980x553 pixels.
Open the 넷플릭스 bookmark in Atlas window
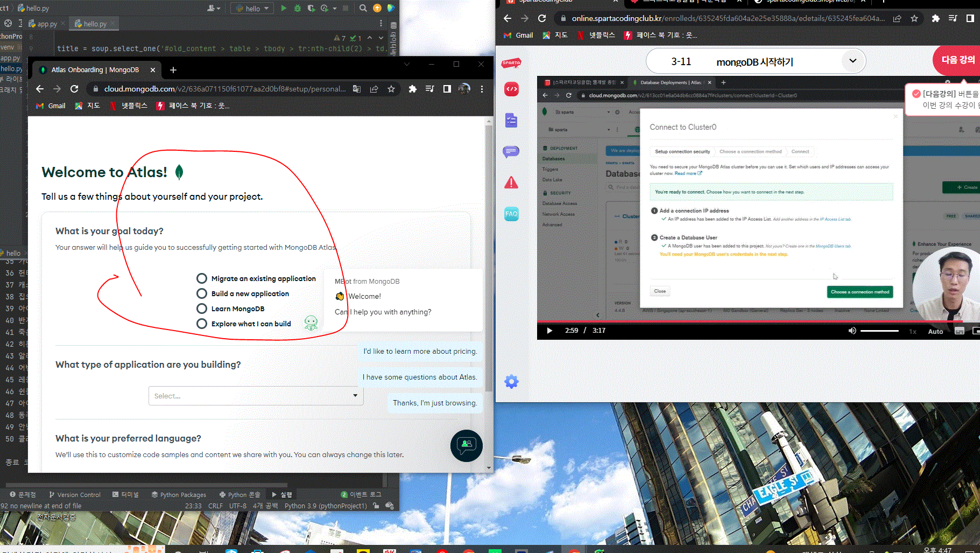(129, 106)
